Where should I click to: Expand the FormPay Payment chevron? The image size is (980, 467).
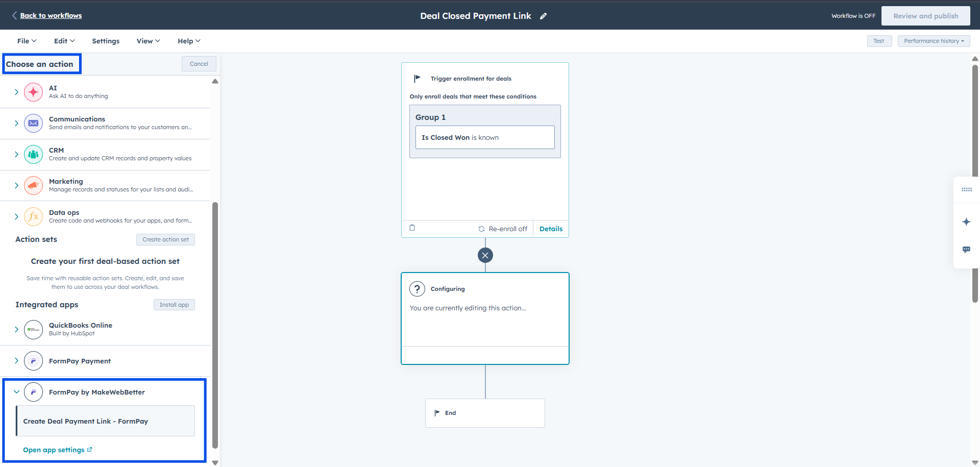click(16, 361)
